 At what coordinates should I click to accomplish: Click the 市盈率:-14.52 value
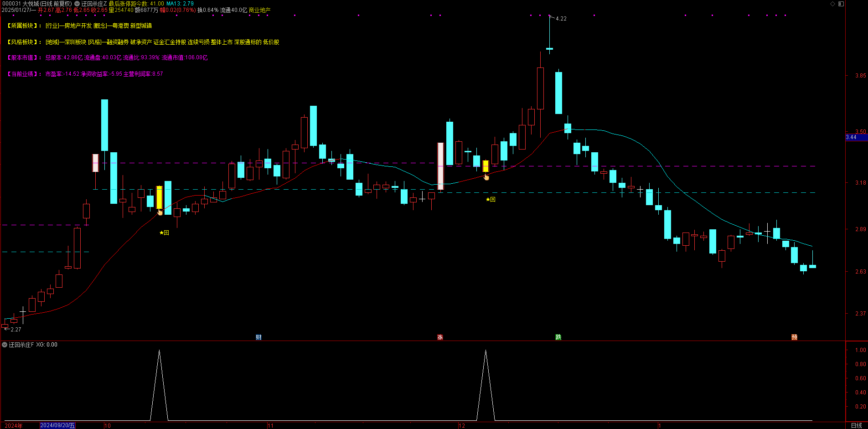[62, 74]
